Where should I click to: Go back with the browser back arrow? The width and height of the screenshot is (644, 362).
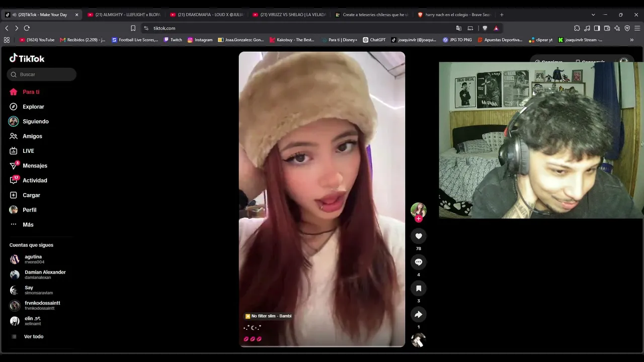(7, 28)
